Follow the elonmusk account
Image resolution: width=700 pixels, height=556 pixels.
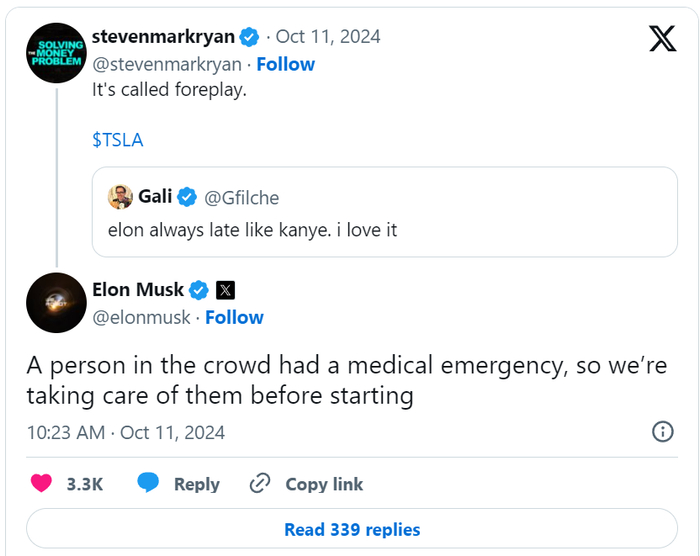pos(234,317)
